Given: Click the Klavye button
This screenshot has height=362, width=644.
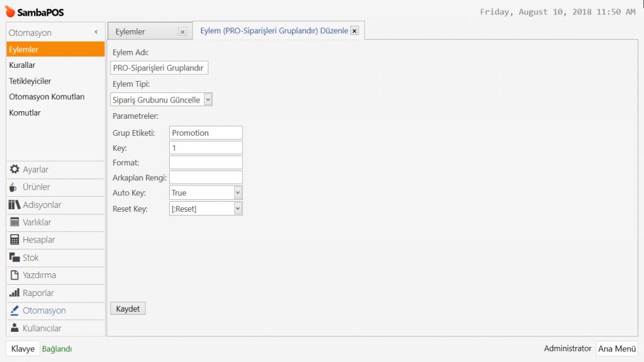Looking at the screenshot, I should pyautogui.click(x=23, y=349).
